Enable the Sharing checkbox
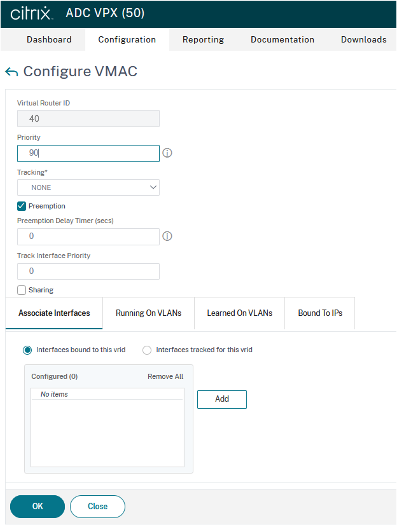Image resolution: width=397 pixels, height=532 pixels. 22,290
